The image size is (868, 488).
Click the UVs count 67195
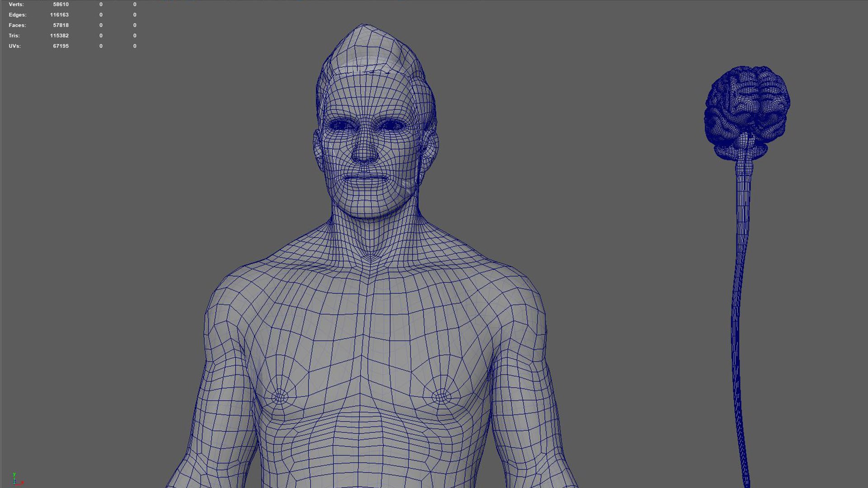point(61,46)
